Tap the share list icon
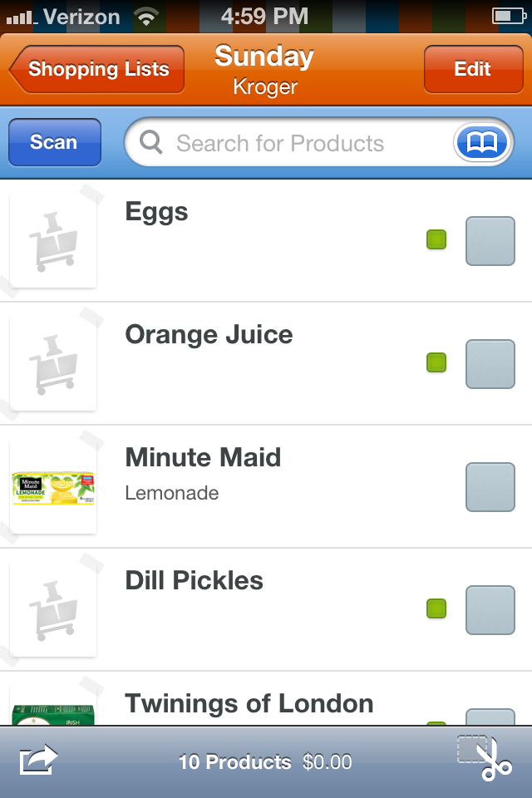 [39, 761]
